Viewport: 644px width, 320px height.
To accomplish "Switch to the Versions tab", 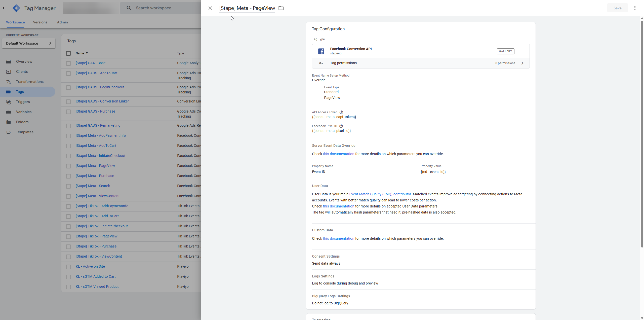I will tap(40, 22).
